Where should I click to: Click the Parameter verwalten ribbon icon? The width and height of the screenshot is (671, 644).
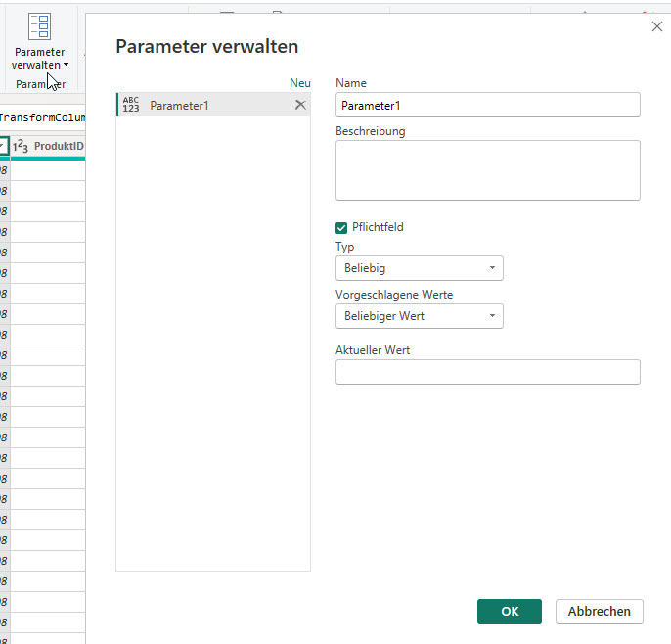[39, 25]
